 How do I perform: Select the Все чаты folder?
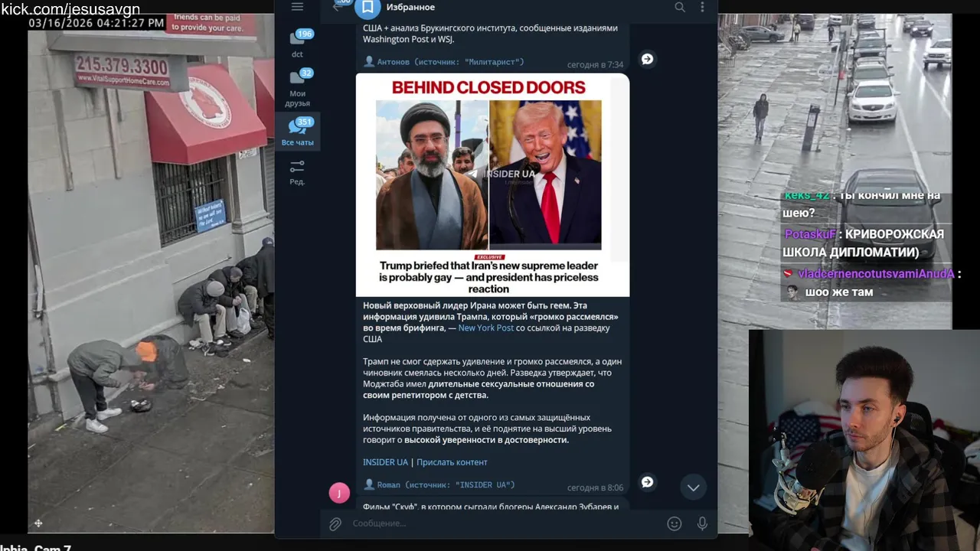297,132
